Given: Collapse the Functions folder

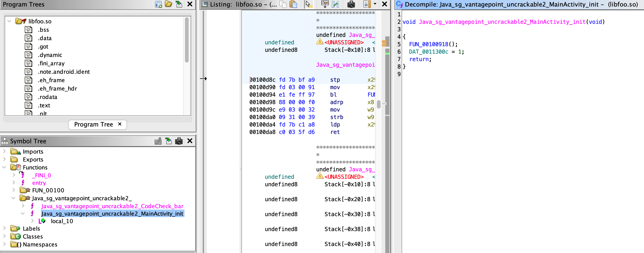Looking at the screenshot, I should [4, 167].
